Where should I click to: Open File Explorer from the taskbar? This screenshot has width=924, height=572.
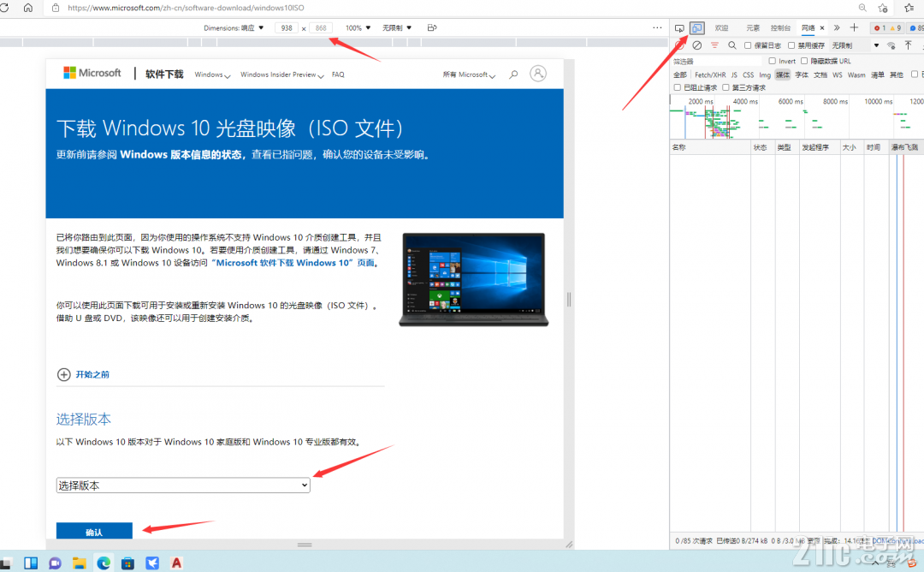pyautogui.click(x=79, y=563)
